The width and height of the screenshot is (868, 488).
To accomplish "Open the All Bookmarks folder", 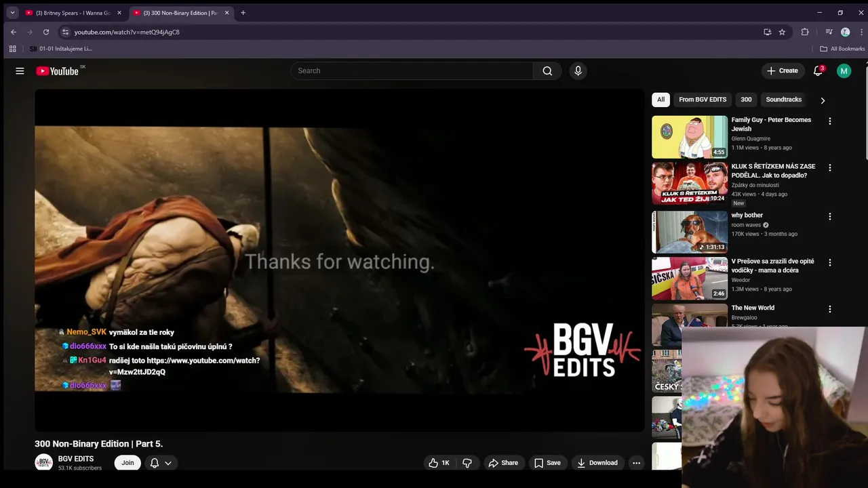I will point(842,49).
